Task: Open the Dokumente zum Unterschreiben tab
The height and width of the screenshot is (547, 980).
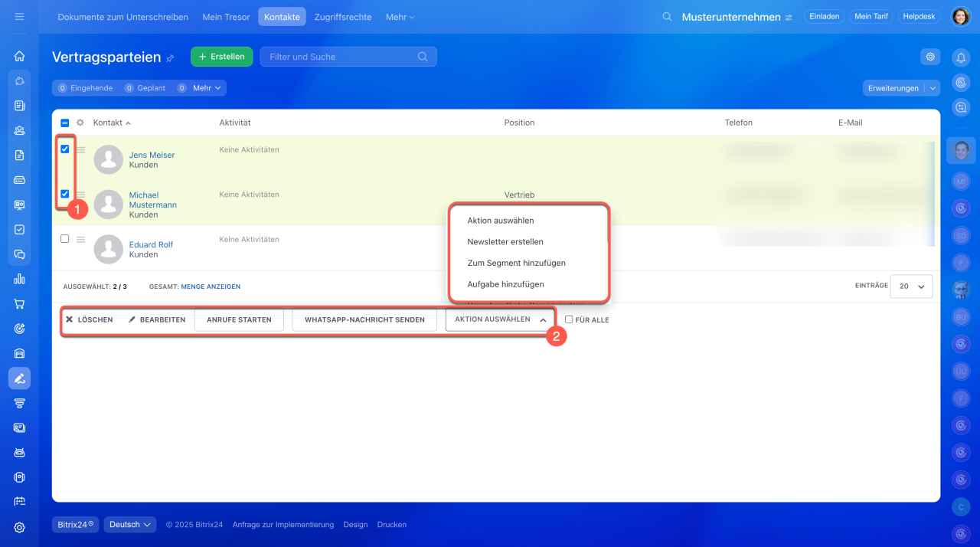Action: pyautogui.click(x=123, y=17)
